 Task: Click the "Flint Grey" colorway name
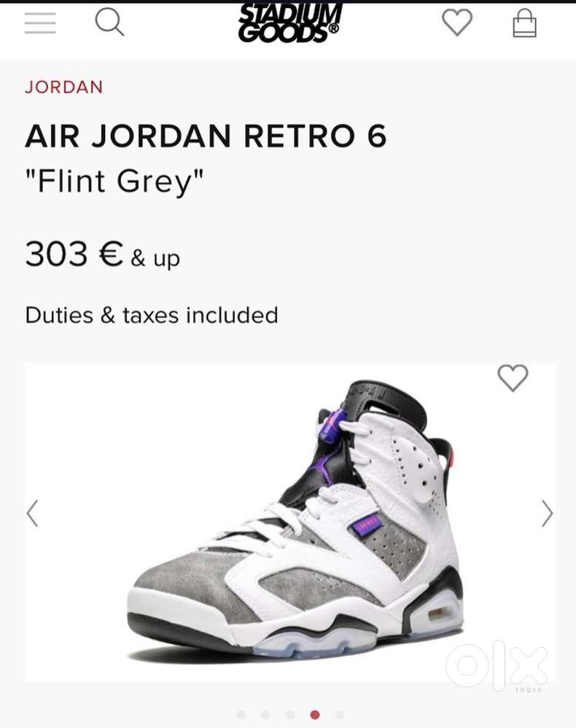coord(114,181)
